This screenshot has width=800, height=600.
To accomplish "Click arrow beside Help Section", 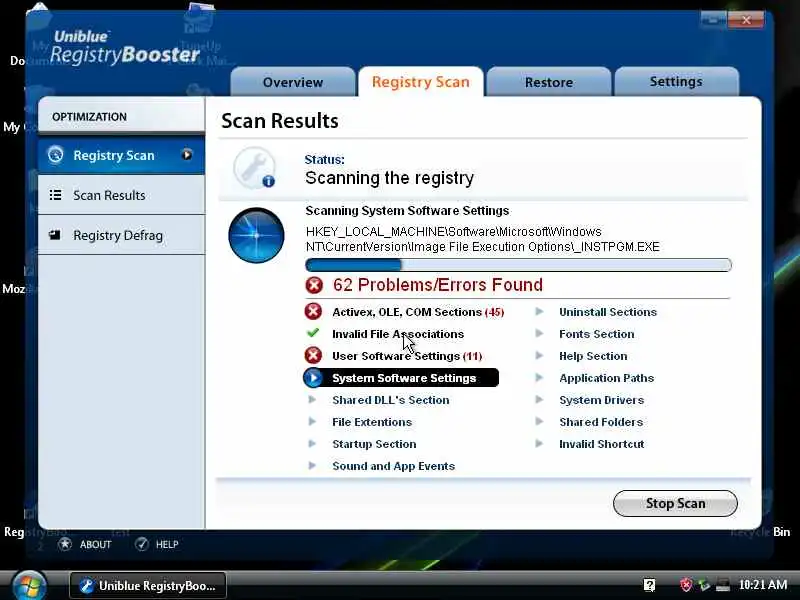I will tap(539, 355).
